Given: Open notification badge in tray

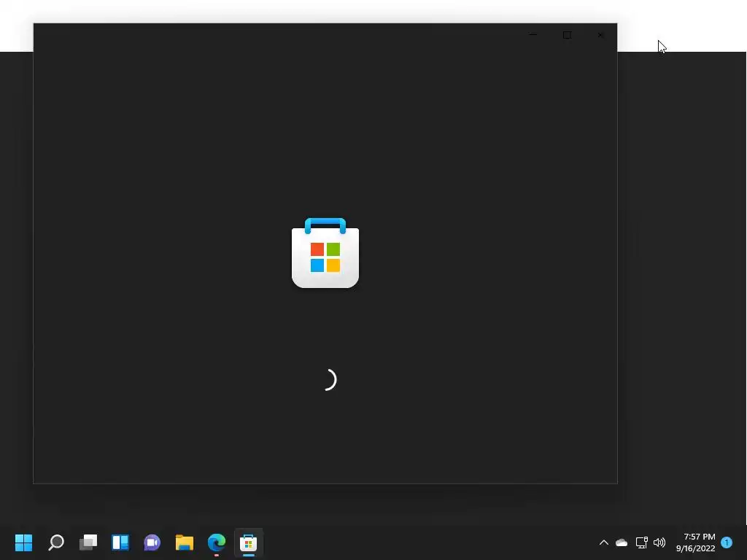Looking at the screenshot, I should (x=727, y=542).
